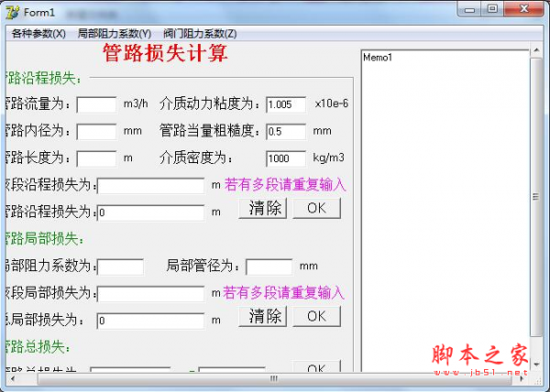The image size is (550, 392).
Task: Click the 总局部损失为 field showing 0
Action: coord(151,321)
